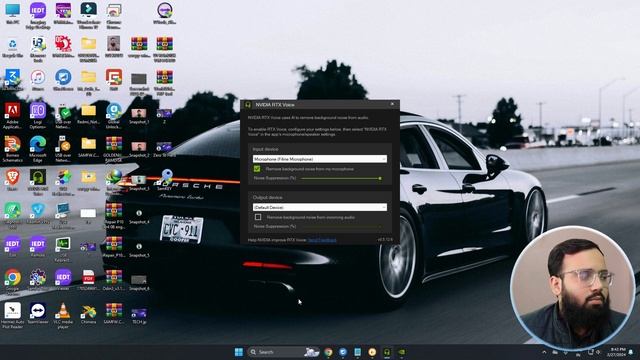
Task: Open the NVIDIA green icon in taskbar
Action: 402,352
